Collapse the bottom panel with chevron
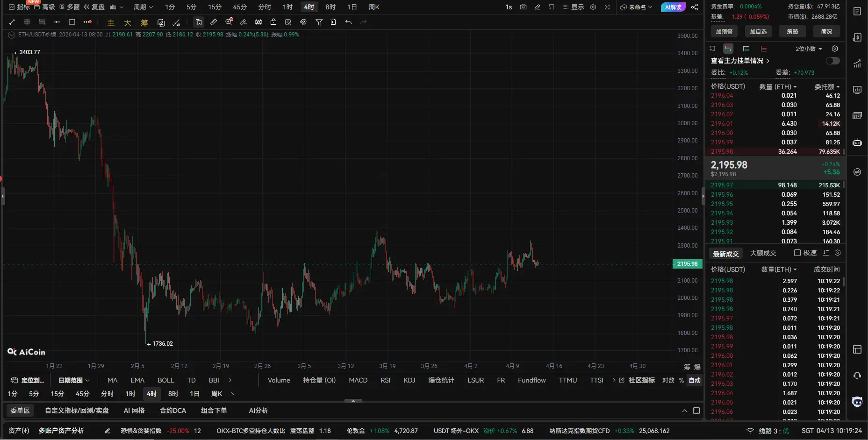 [684, 411]
